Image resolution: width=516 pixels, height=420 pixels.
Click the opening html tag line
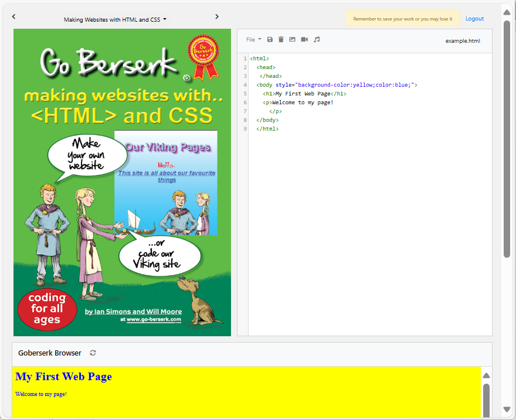[259, 59]
